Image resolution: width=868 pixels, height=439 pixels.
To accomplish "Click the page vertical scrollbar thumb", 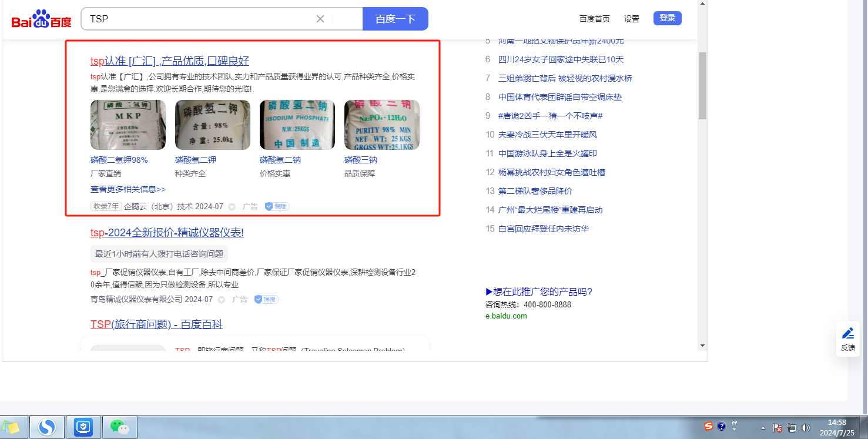I will [x=702, y=85].
